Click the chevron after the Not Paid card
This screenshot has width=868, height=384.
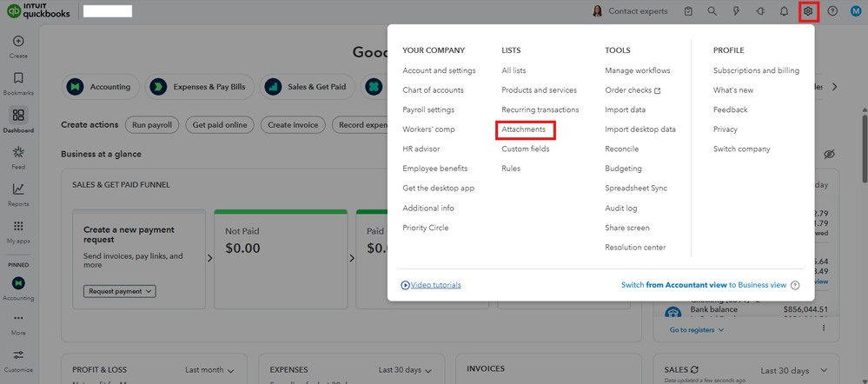pyautogui.click(x=352, y=257)
